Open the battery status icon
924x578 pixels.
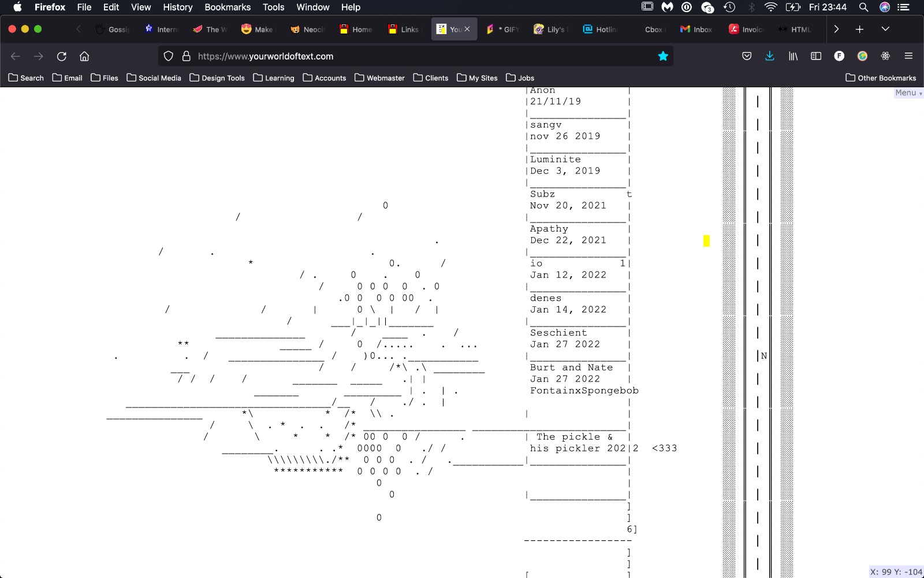click(x=793, y=7)
